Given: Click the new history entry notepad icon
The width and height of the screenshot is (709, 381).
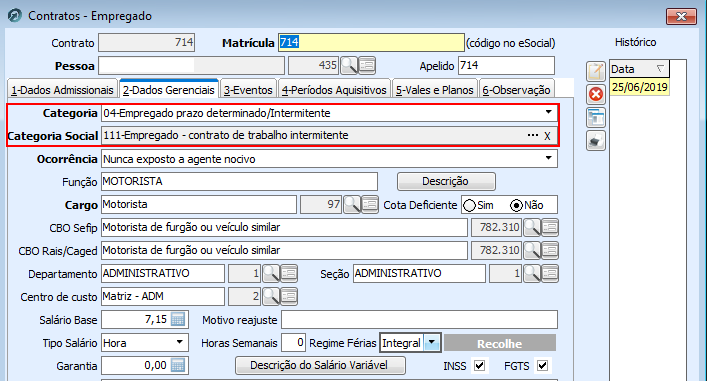Looking at the screenshot, I should 596,71.
